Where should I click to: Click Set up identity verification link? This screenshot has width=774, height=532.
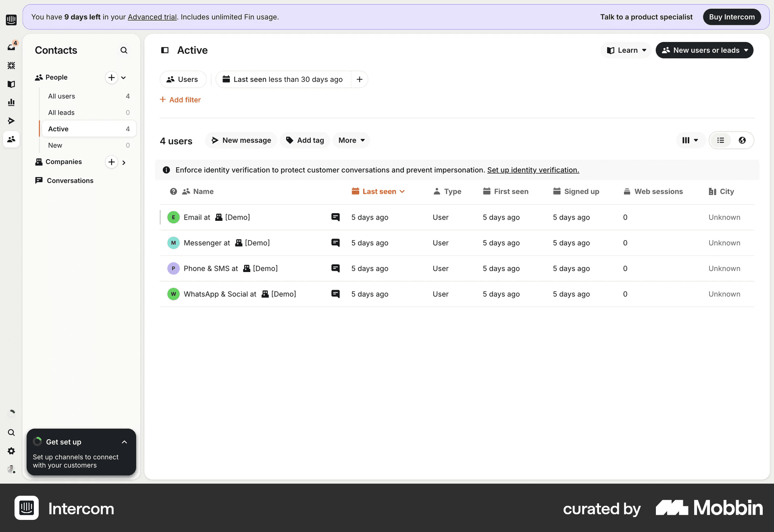533,170
